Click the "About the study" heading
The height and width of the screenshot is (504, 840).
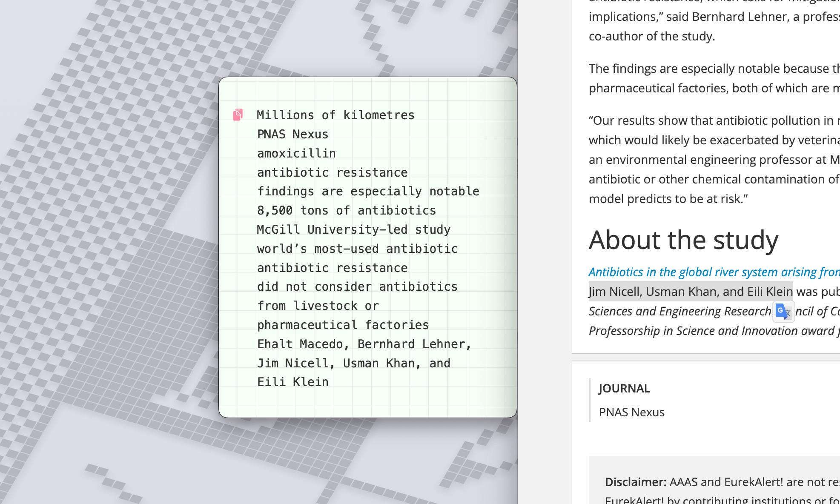click(x=683, y=240)
